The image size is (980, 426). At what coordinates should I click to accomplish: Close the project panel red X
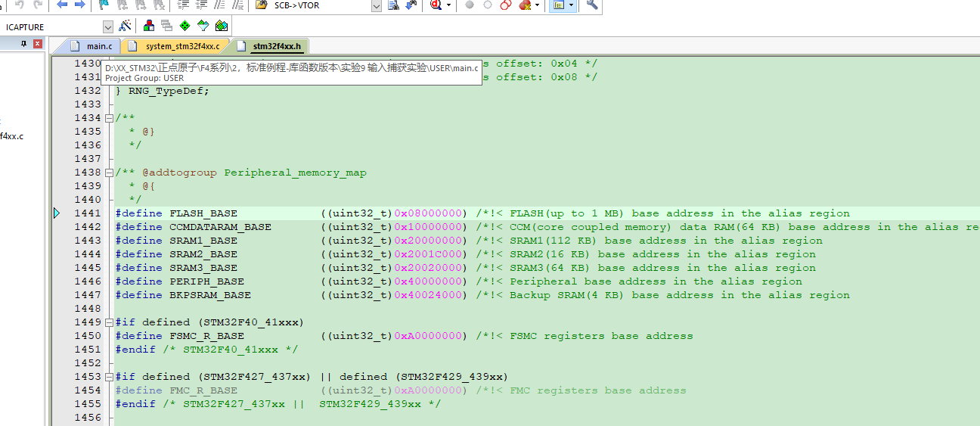(x=37, y=44)
